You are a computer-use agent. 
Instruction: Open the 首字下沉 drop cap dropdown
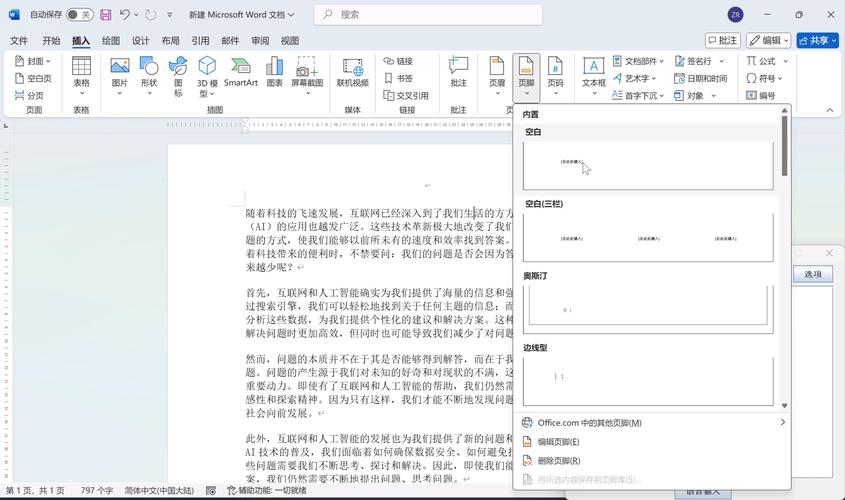pos(638,95)
